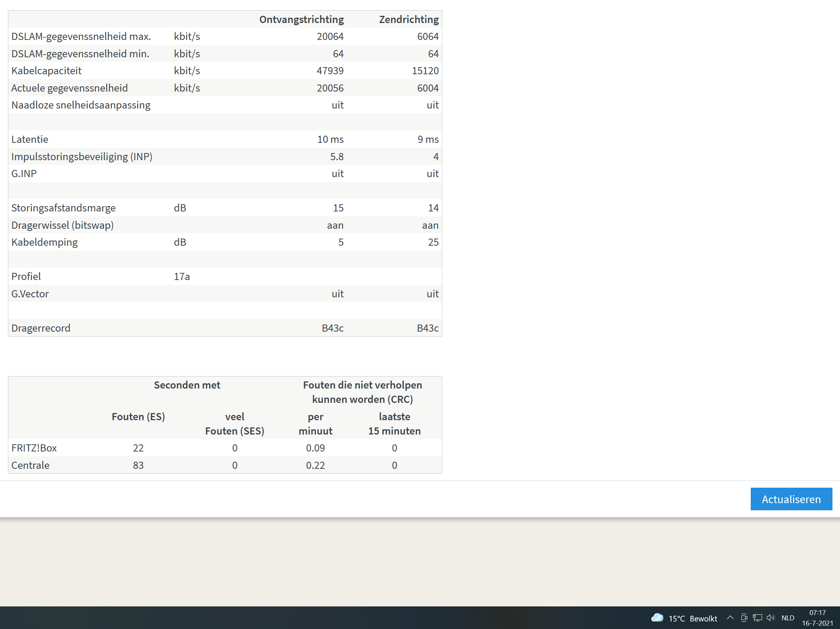Screen dimensions: 840x629
Task: Click the laatste 15 minuten heading
Action: point(394,424)
